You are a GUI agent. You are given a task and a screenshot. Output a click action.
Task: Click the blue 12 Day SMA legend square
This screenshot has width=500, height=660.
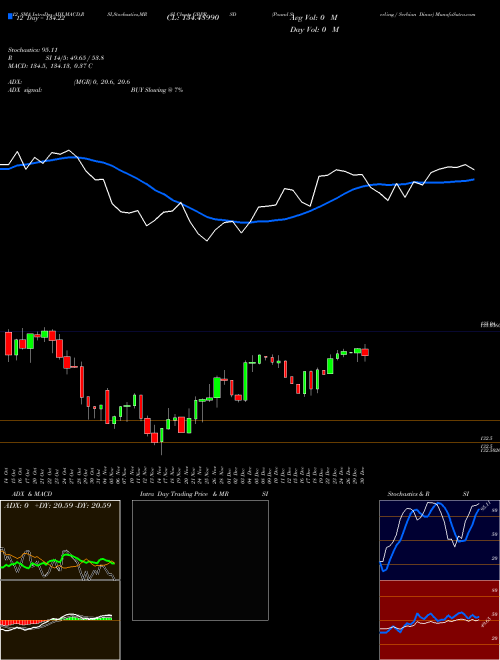click(11, 16)
